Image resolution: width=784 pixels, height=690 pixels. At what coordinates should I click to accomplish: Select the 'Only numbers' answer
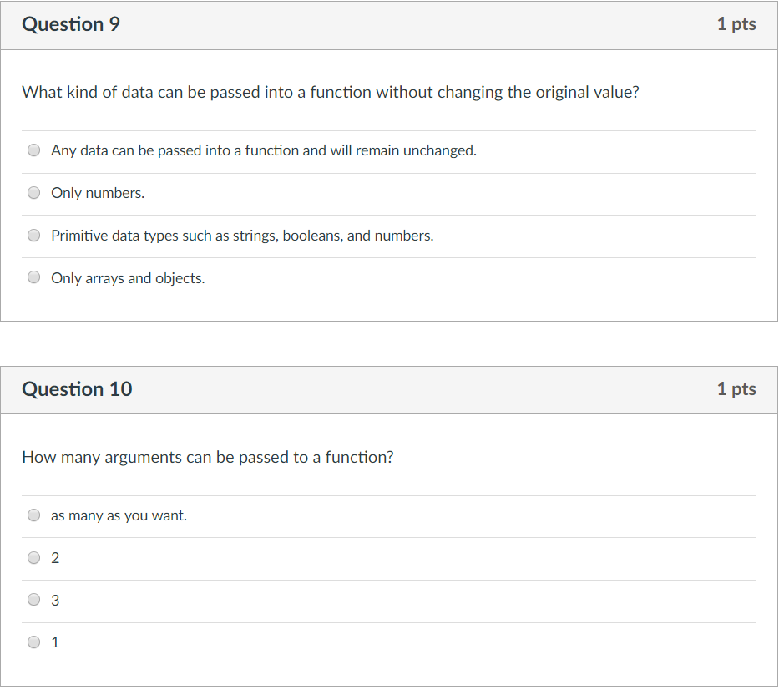(97, 192)
